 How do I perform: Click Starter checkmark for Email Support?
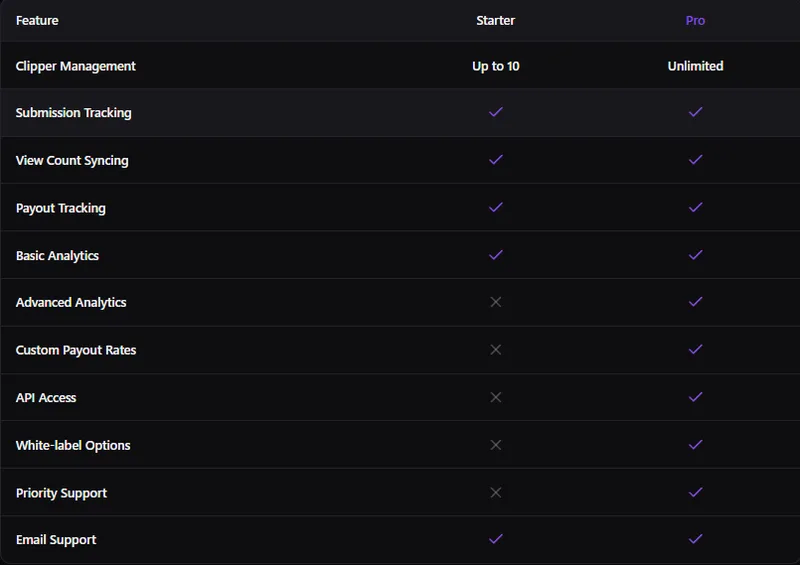click(x=496, y=539)
